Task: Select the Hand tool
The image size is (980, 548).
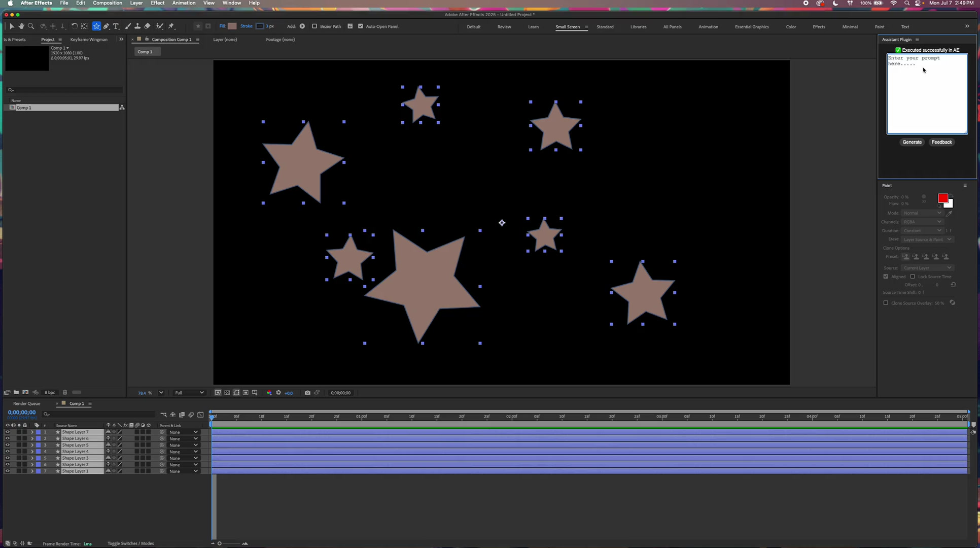Action: point(21,26)
